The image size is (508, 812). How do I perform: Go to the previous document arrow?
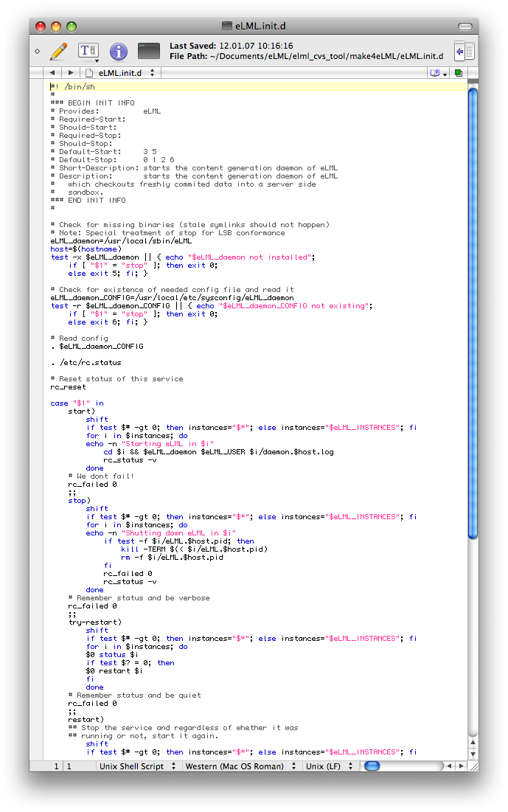click(x=52, y=73)
